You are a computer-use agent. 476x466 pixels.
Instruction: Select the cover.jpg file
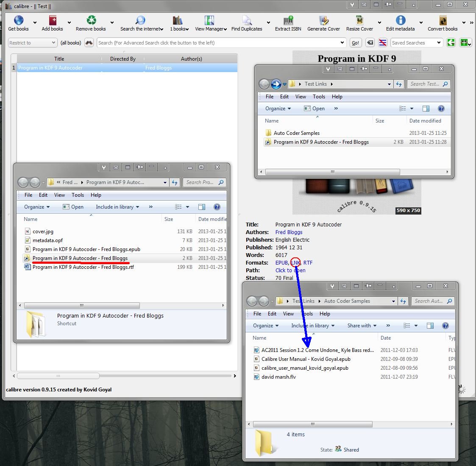(x=43, y=232)
